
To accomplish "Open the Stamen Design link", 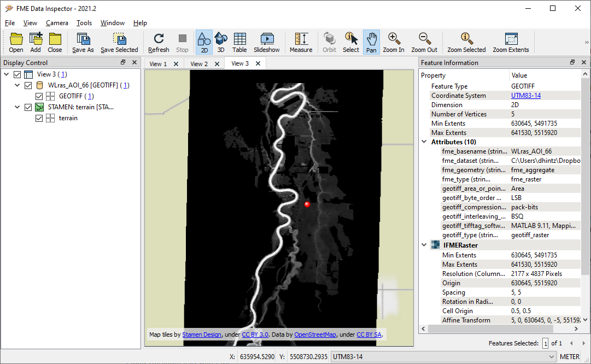I will click(x=202, y=334).
